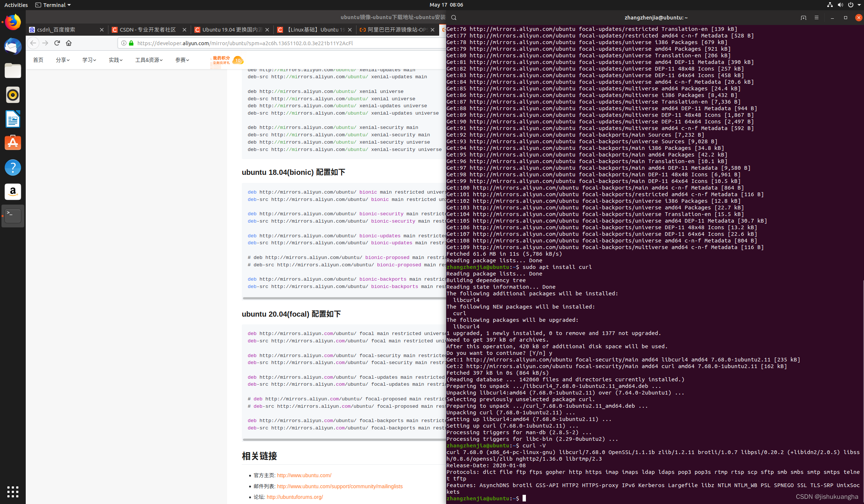This screenshot has width=864, height=504.
Task: Click the 我的积分 points badge
Action: (228, 60)
